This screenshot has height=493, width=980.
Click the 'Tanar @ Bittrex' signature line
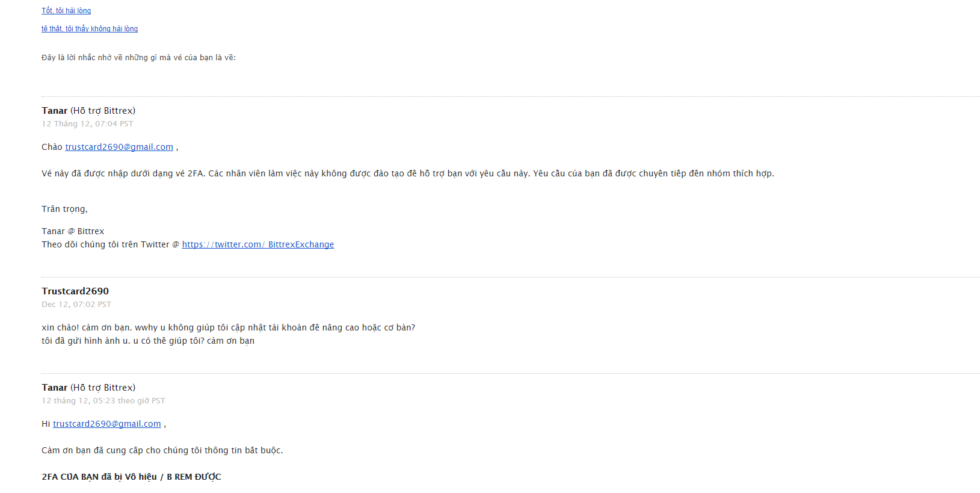73,231
